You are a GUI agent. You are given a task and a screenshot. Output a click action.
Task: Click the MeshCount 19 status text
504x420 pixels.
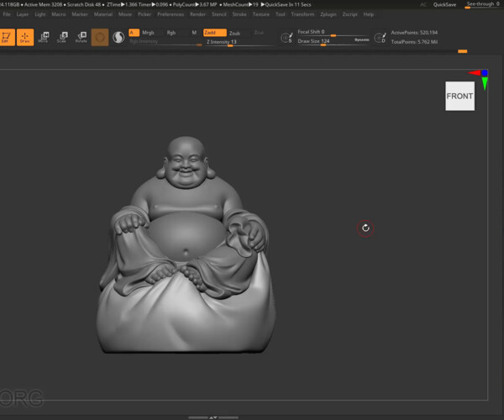coord(240,4)
